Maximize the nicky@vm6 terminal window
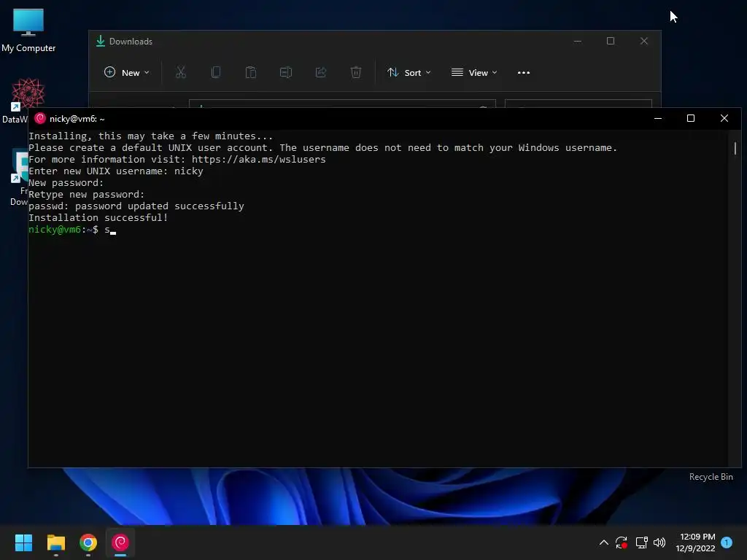The image size is (747, 560). (x=691, y=119)
